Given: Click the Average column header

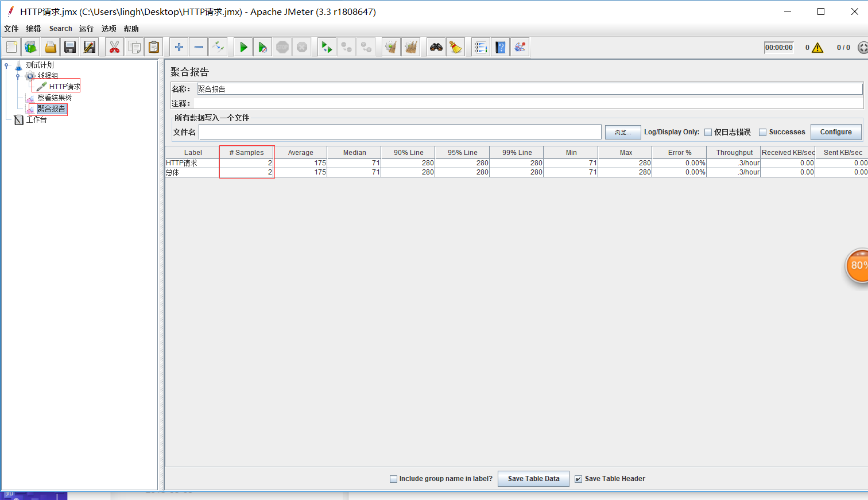Looking at the screenshot, I should click(300, 153).
